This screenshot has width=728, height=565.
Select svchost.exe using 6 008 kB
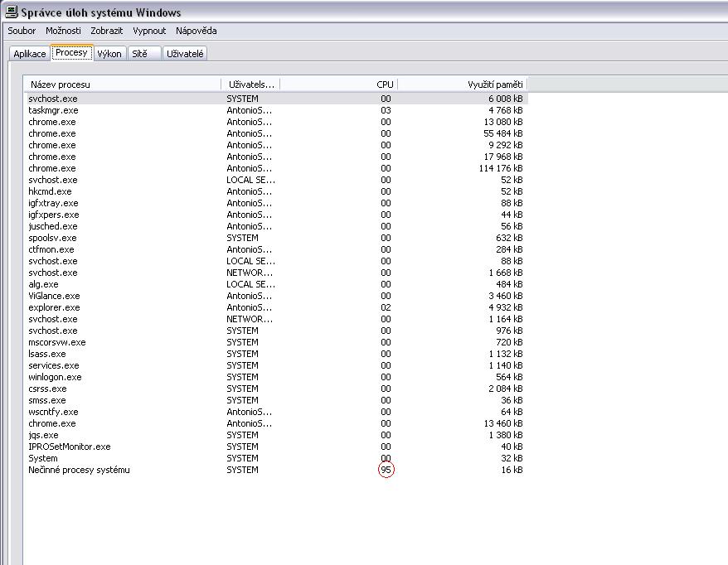(276, 99)
